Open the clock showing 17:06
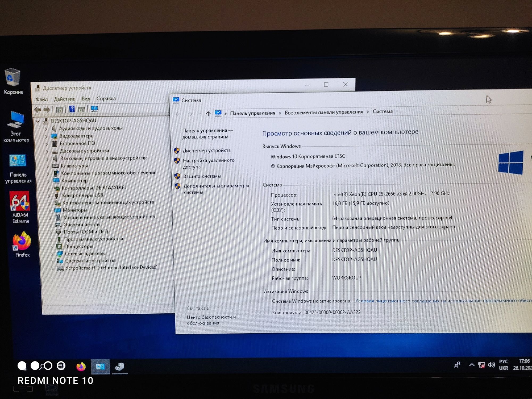 524,361
